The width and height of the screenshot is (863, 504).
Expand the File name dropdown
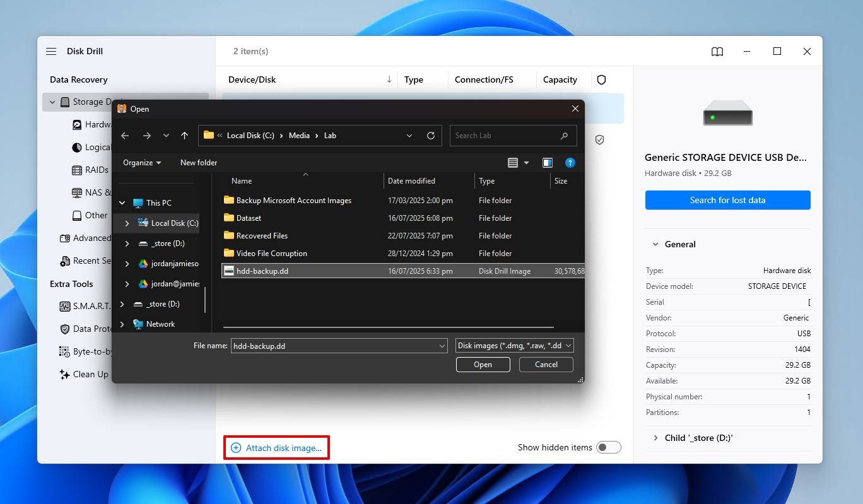(x=442, y=346)
